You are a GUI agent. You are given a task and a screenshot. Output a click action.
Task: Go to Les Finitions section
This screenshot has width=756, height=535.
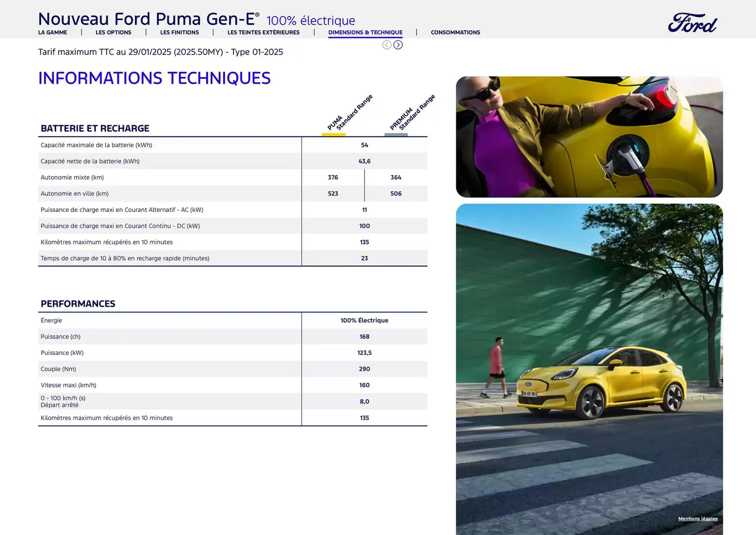[179, 32]
